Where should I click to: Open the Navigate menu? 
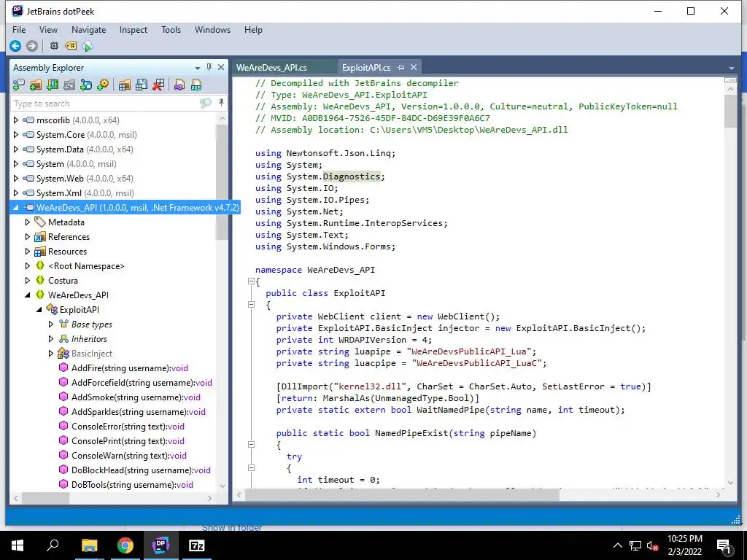coord(88,29)
